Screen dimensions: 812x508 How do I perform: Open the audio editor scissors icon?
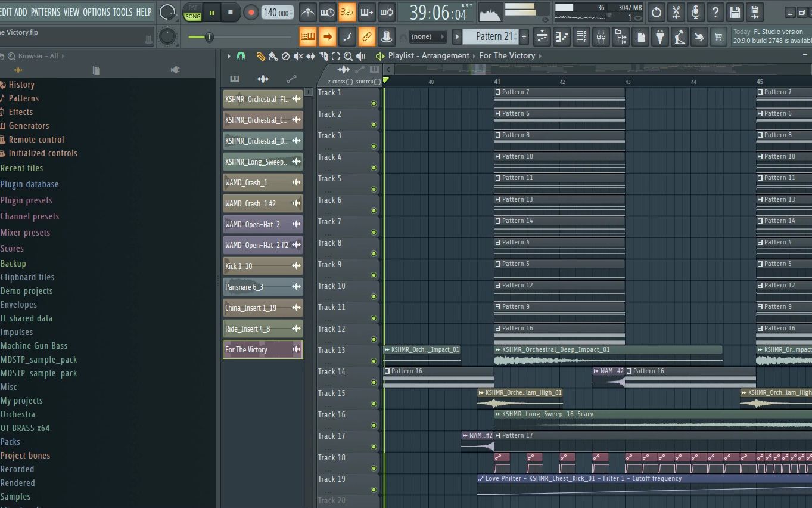pos(676,12)
